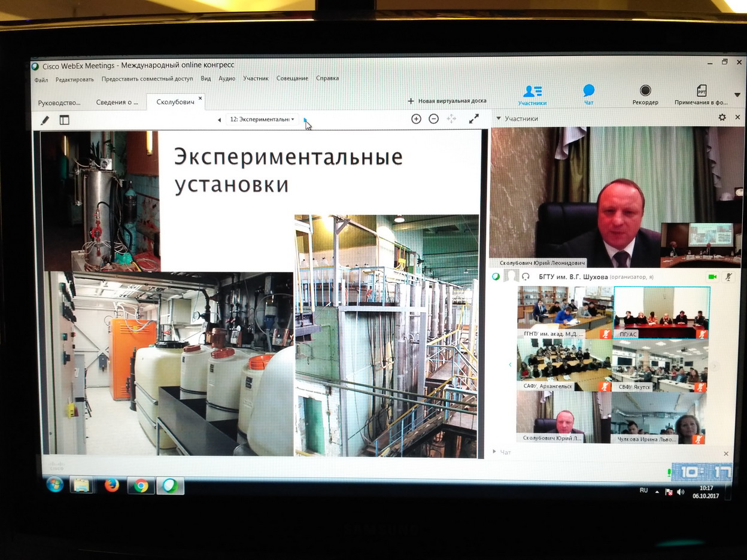
Task: Unmute own microphone for БГТУ им. В.Г. Шухова
Action: pos(729,276)
